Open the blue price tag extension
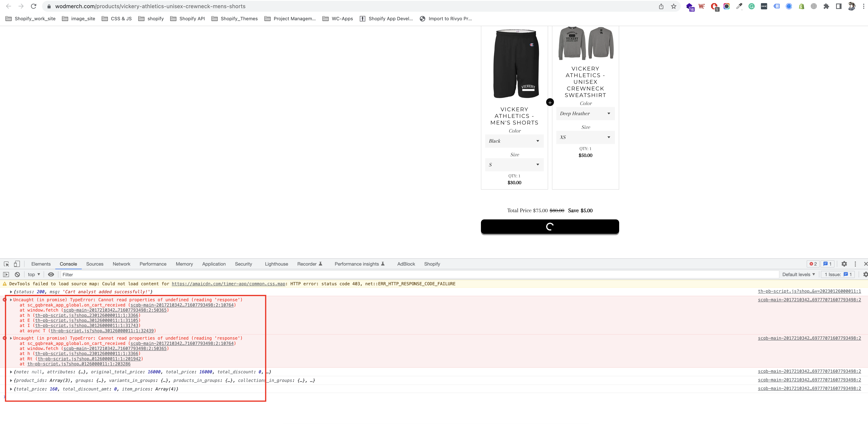The height and width of the screenshot is (424, 868). (776, 6)
